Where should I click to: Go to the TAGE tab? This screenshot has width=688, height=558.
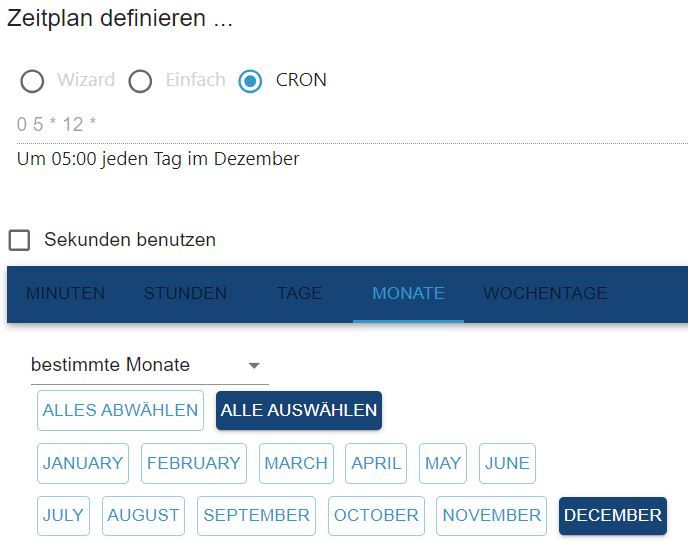pyautogui.click(x=300, y=294)
